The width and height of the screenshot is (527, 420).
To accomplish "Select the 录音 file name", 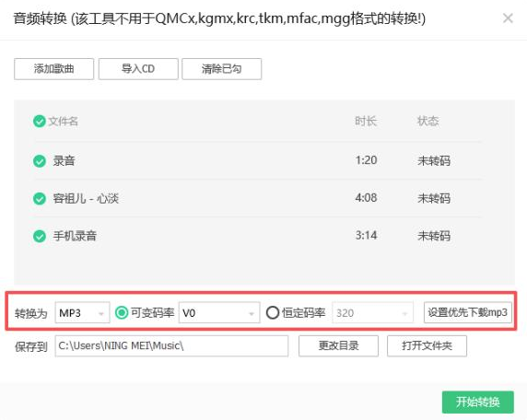I will 64,161.
